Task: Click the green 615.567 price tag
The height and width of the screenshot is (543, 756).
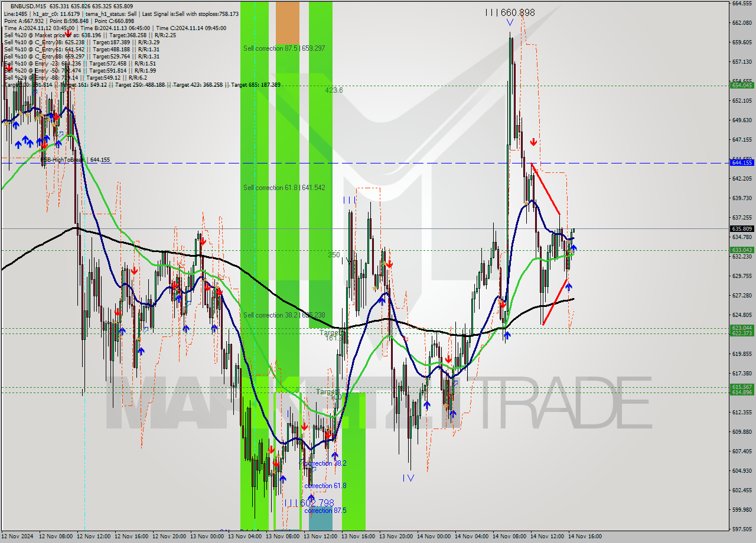Action: point(742,387)
